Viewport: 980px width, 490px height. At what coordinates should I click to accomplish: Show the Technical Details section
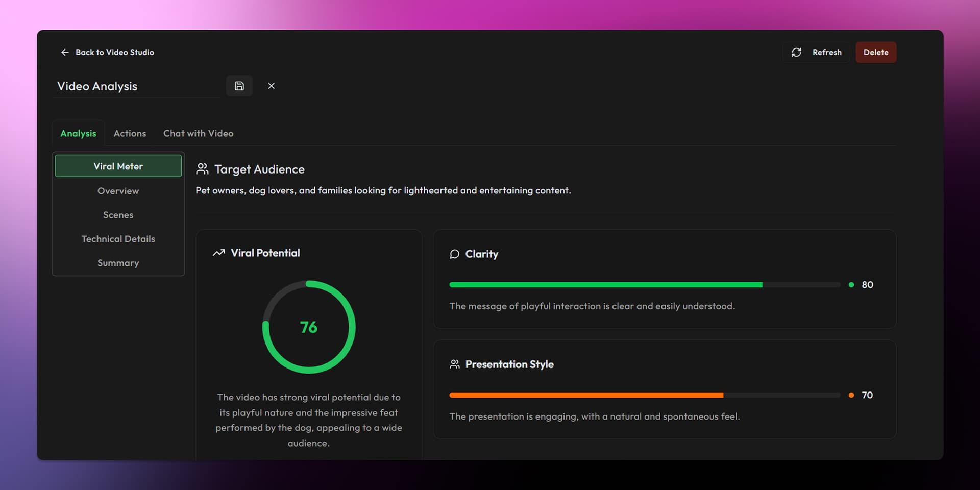tap(118, 239)
